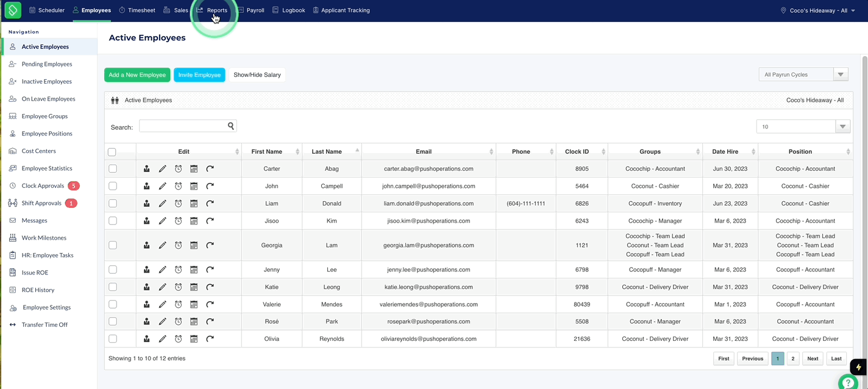Open the Coco's Hideaway - All location selector
The width and height of the screenshot is (868, 389).
[x=818, y=10]
